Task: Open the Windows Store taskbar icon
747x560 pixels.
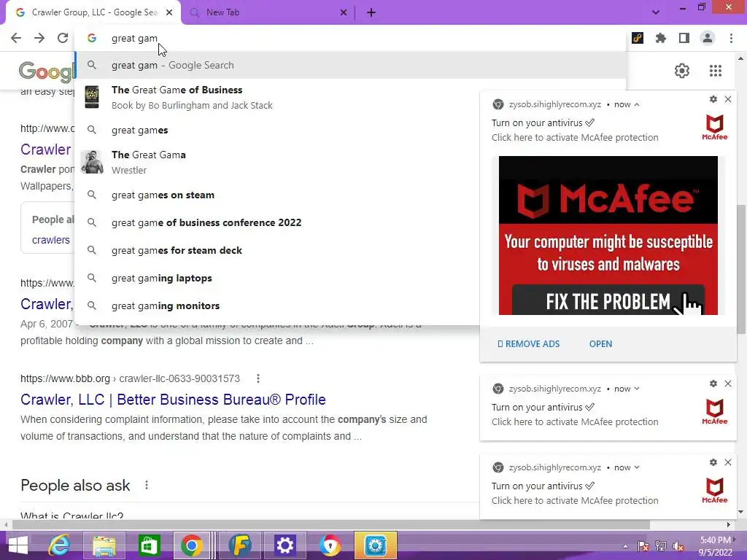Action: tap(149, 545)
